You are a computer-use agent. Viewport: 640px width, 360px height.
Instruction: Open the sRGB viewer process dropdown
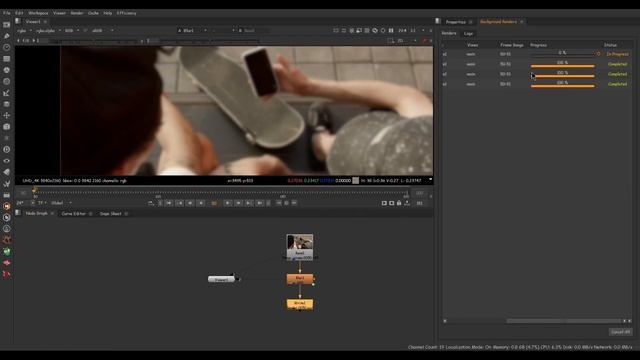click(102, 31)
